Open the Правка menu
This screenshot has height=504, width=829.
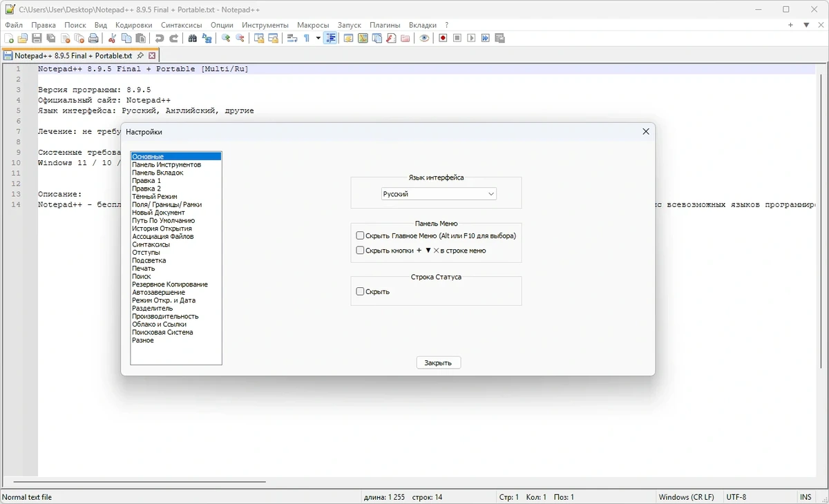point(44,25)
